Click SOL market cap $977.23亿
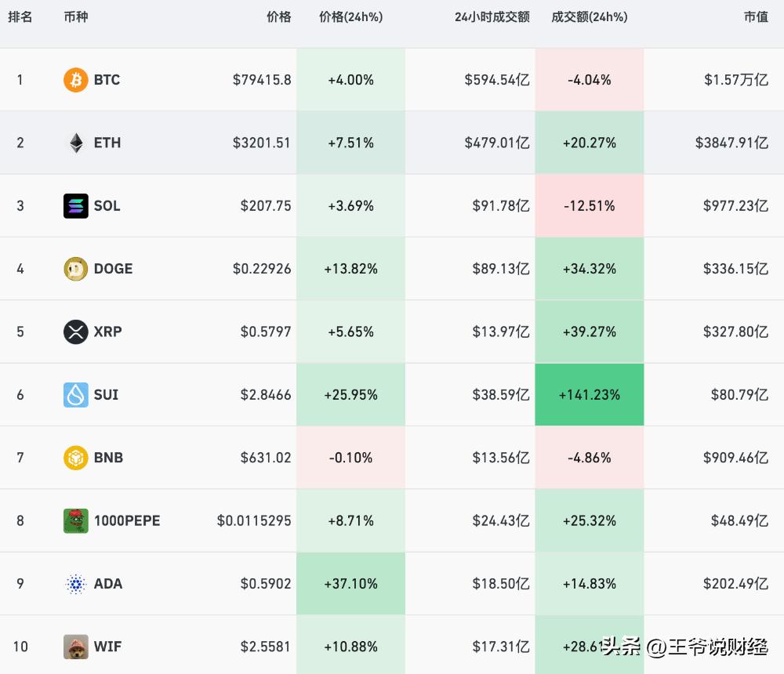The height and width of the screenshot is (674, 784). click(735, 206)
